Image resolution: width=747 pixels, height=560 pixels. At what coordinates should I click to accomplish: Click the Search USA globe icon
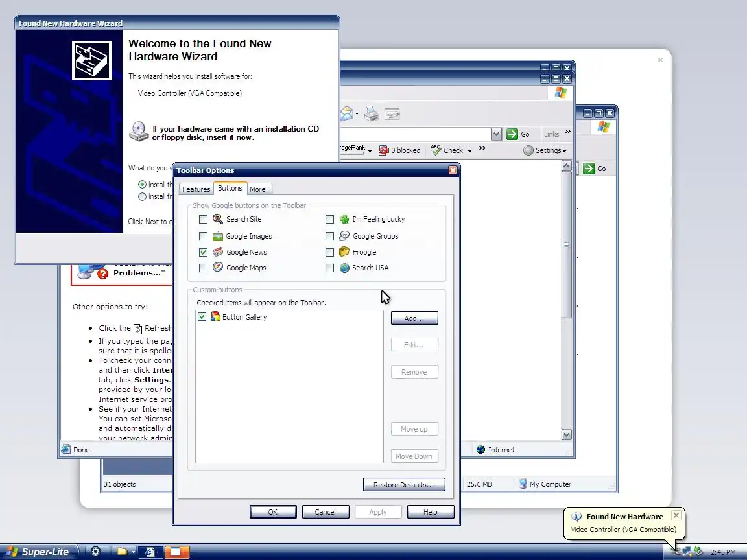coord(344,268)
